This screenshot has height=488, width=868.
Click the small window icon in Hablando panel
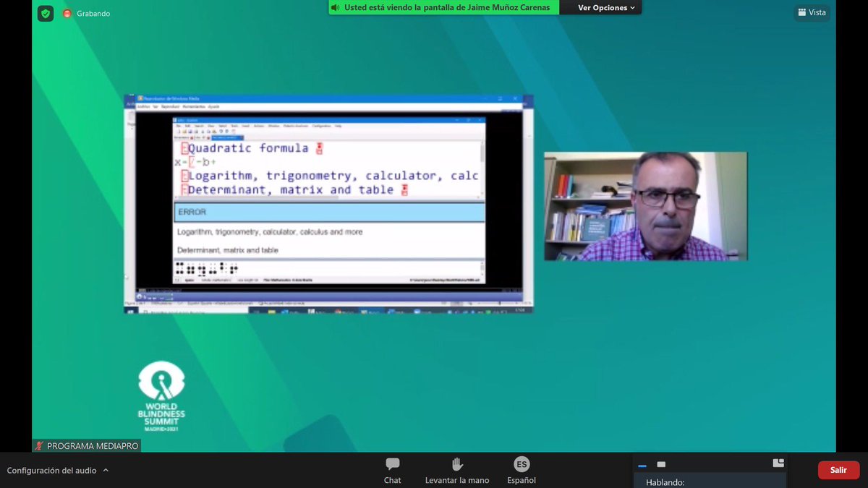[x=661, y=464]
